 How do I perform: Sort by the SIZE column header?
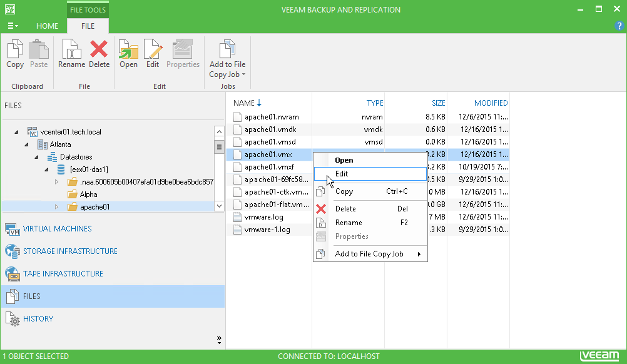(438, 103)
